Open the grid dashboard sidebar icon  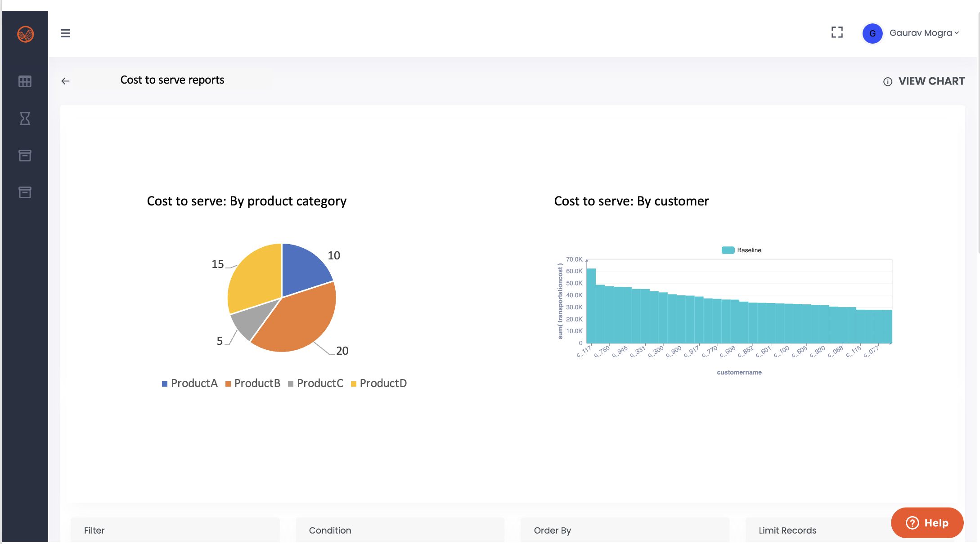click(x=25, y=81)
